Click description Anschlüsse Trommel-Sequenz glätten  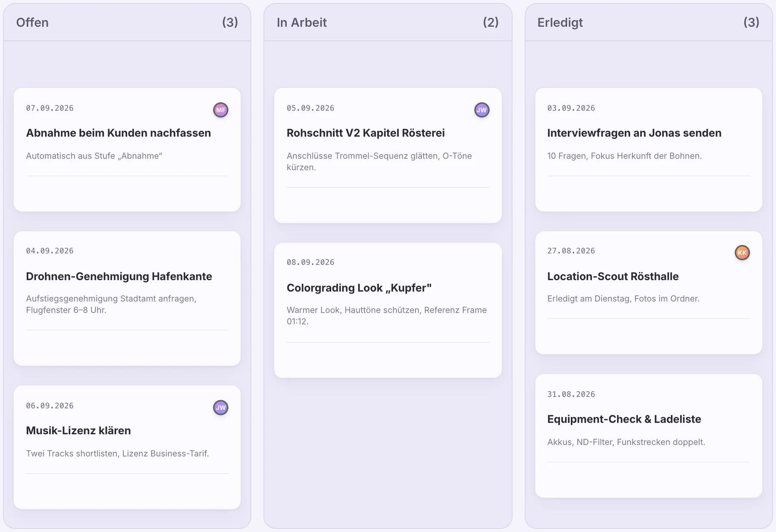coord(379,162)
